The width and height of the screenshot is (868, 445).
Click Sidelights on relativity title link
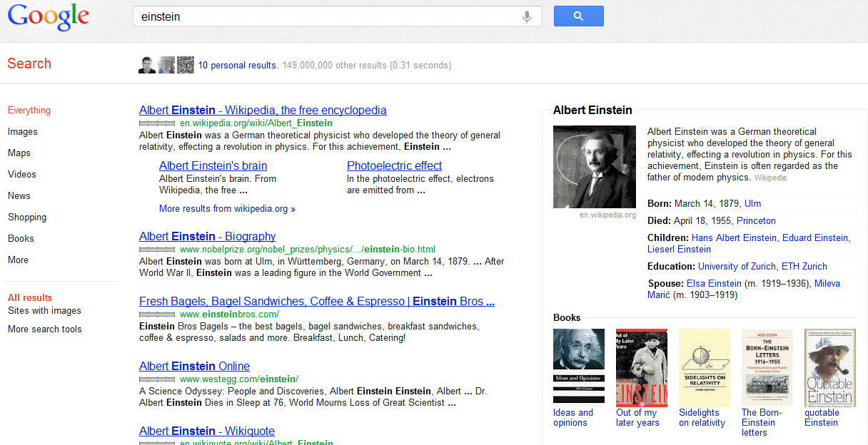tap(702, 418)
